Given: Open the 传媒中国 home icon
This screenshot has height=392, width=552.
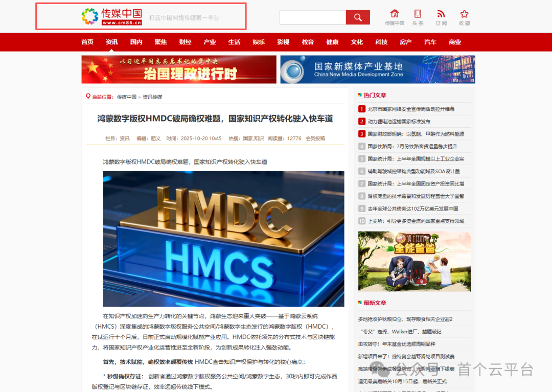Looking at the screenshot, I should tap(394, 14).
